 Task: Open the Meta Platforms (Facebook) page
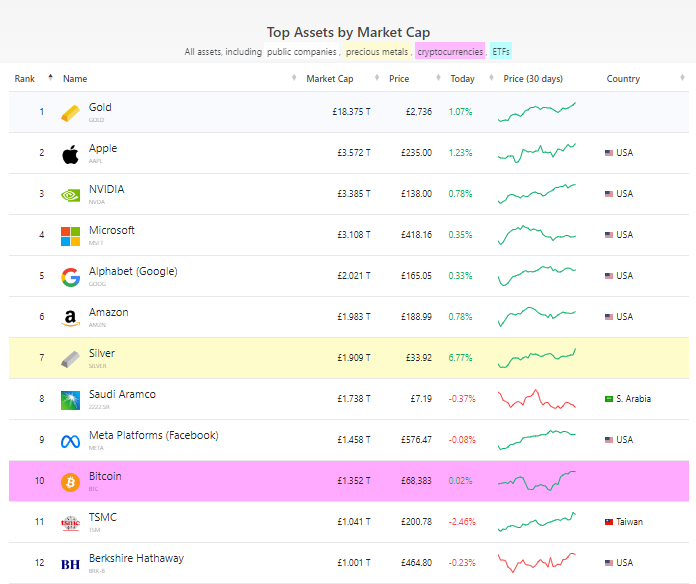[x=154, y=435]
